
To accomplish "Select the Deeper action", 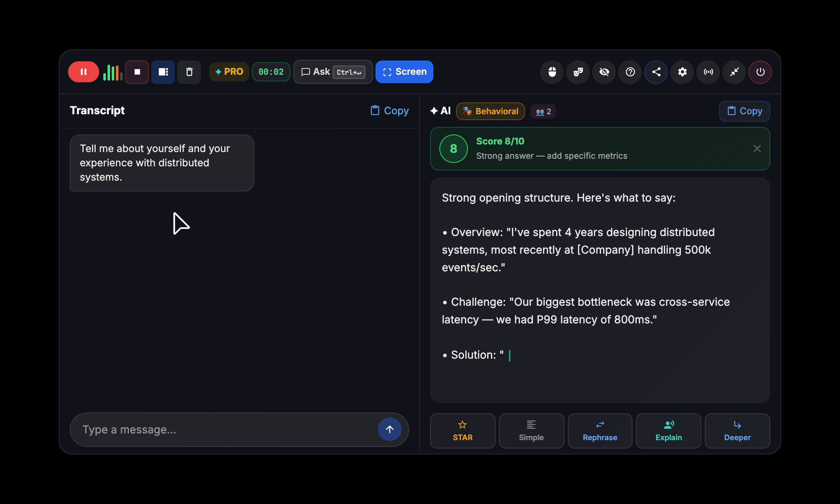I will [x=738, y=431].
